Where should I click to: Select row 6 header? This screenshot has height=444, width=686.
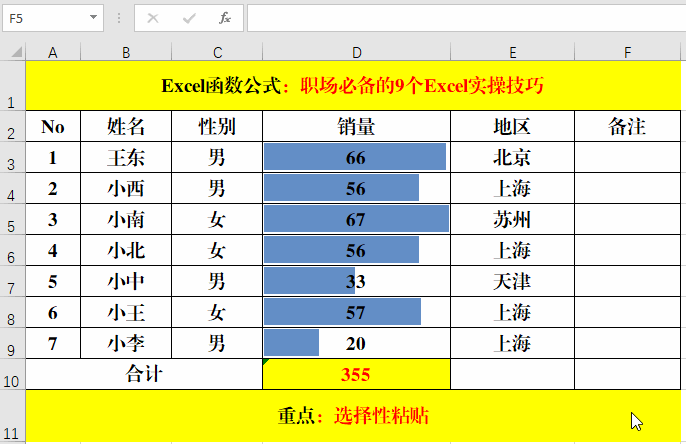tap(12, 251)
